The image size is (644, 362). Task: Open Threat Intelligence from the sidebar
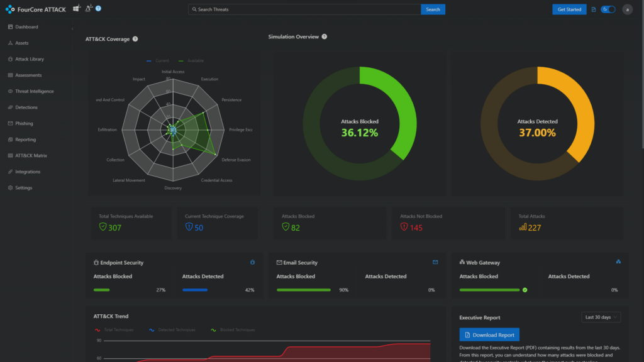coord(31,91)
